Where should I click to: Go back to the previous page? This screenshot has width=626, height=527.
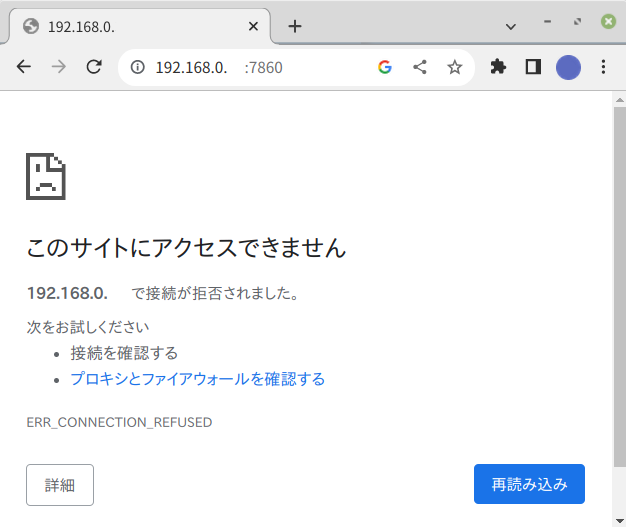[24, 67]
